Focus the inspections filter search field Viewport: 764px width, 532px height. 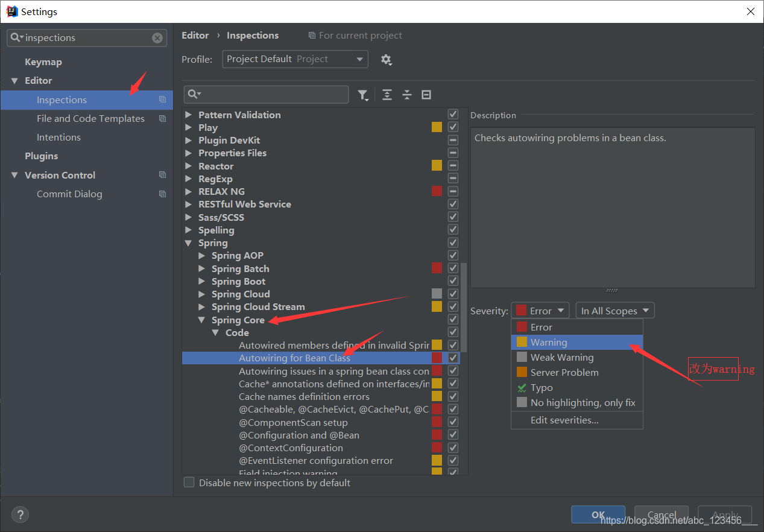[266, 95]
